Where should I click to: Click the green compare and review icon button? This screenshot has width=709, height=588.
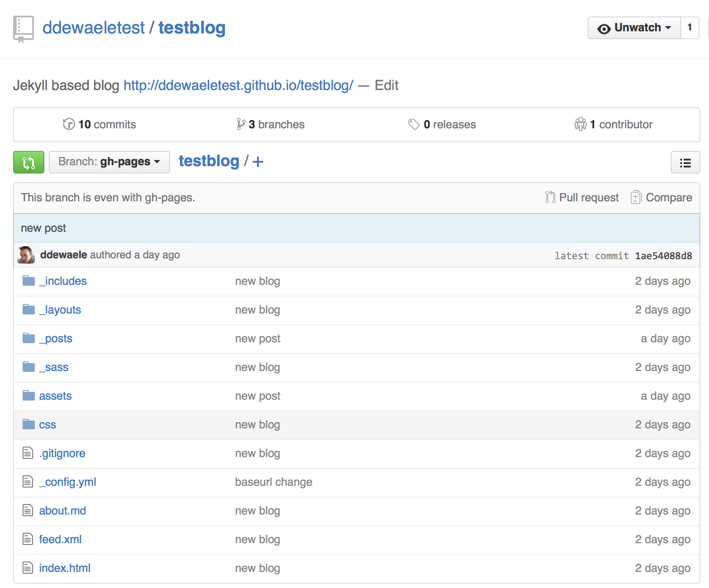point(29,162)
